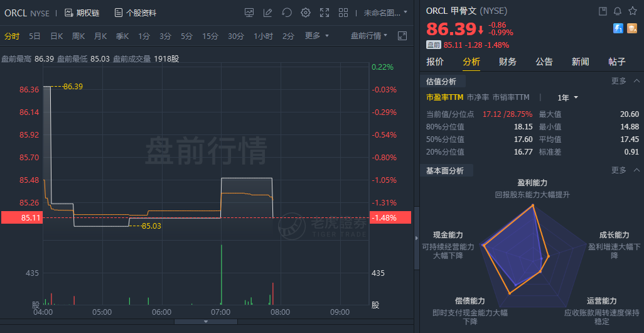The width and height of the screenshot is (644, 333).
Task: Open the 分析 tab
Action: (471, 62)
